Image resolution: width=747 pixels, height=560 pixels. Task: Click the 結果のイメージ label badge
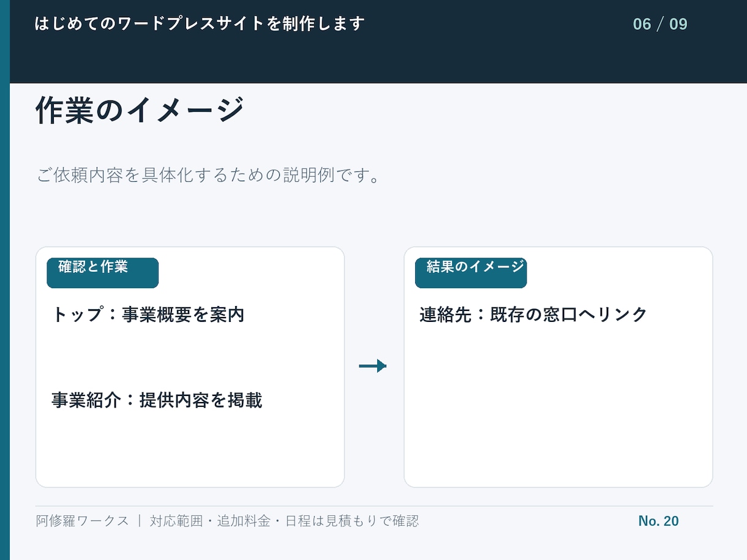471,273
